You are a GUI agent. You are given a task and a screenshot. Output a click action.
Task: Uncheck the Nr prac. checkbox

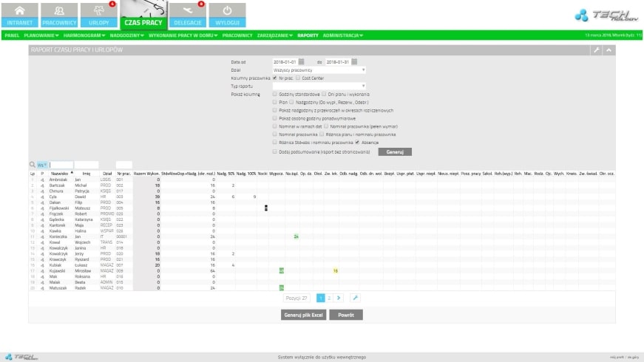(x=276, y=78)
